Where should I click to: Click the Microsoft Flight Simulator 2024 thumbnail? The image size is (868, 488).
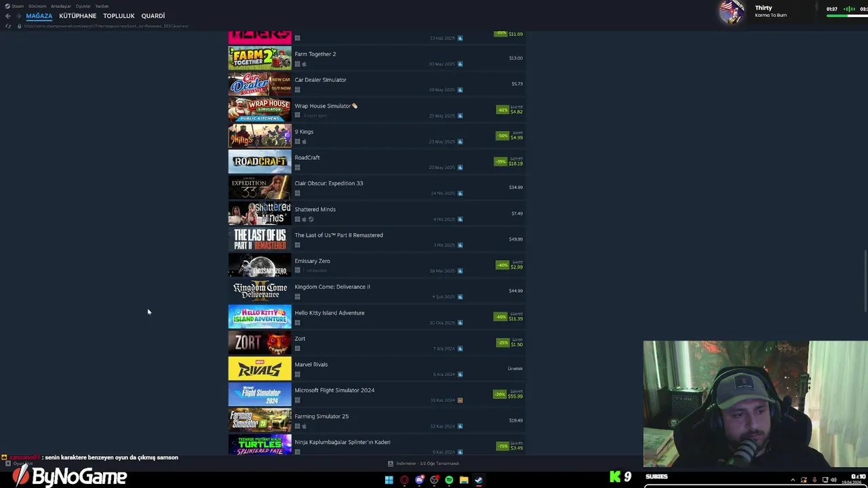[260, 394]
